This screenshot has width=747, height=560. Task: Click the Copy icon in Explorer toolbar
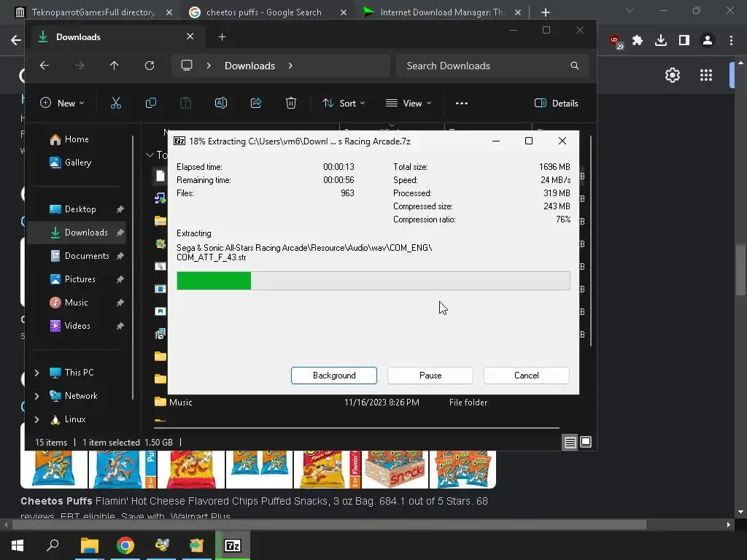point(151,104)
